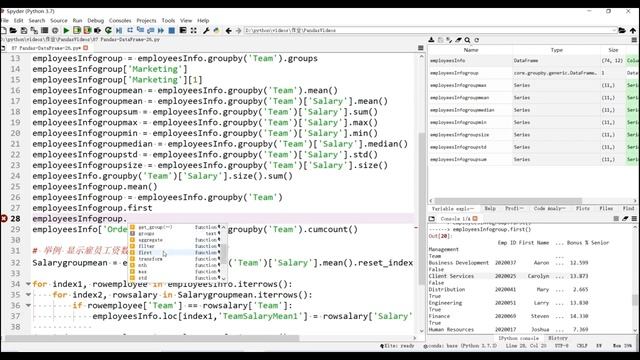
Task: Collapse the for loop on line 34
Action: click(x=28, y=284)
